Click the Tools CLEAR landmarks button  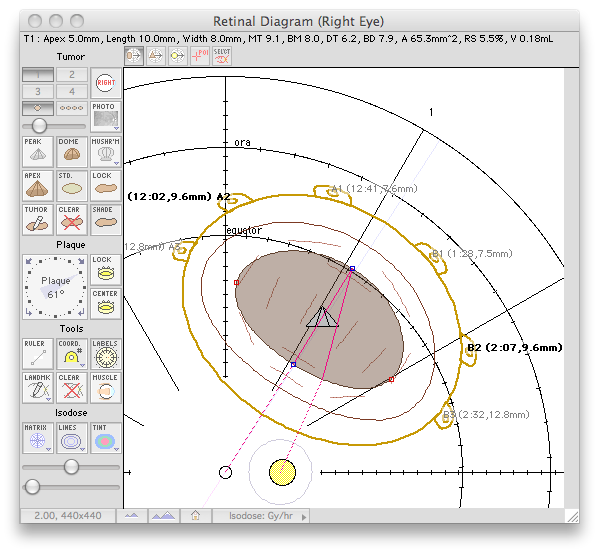72,388
